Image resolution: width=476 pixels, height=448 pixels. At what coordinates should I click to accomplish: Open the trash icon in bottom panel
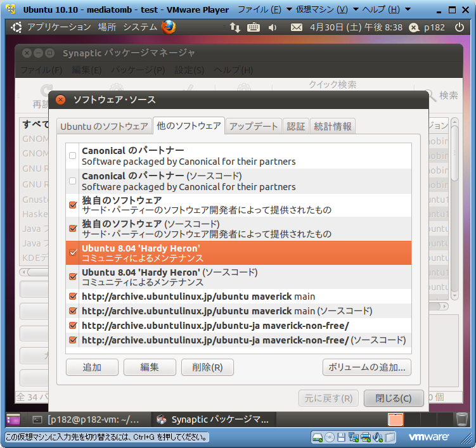[461, 419]
